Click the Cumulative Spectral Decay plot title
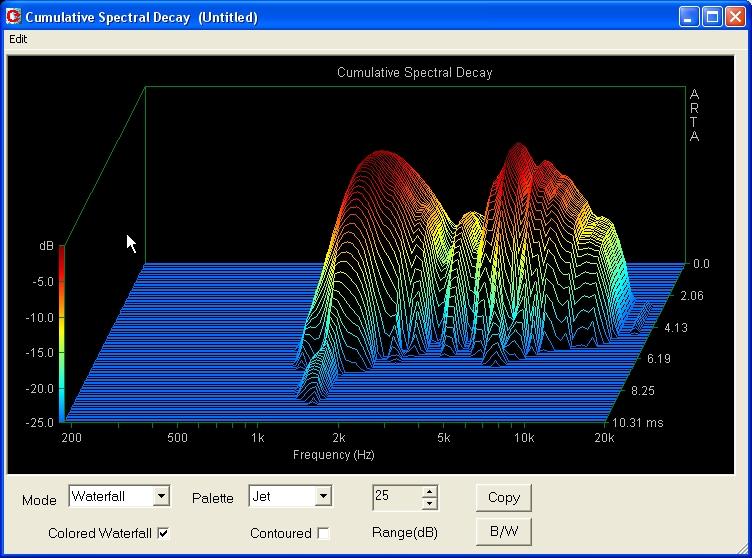 pos(414,72)
